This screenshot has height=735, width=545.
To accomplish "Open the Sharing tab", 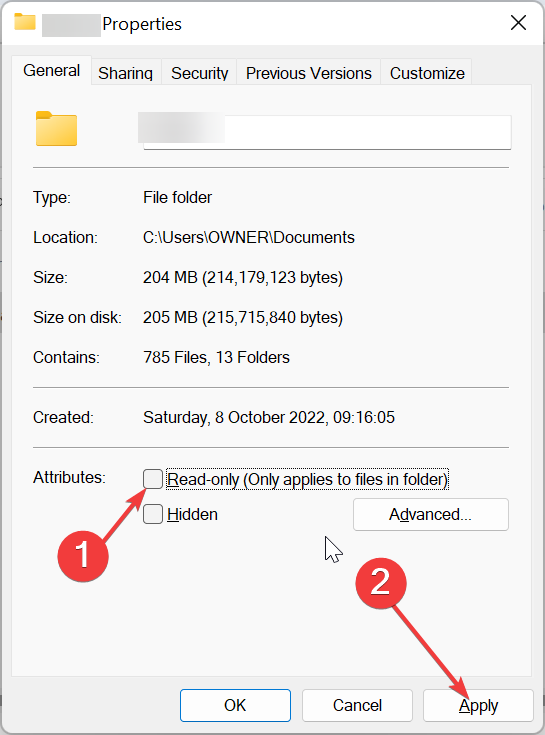I will pos(126,73).
